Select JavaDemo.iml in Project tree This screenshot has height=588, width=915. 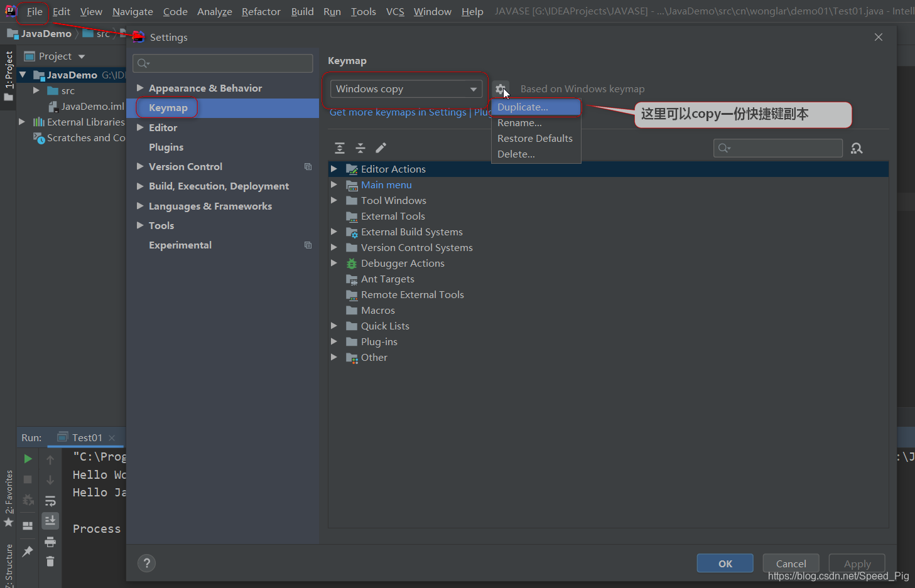point(92,106)
